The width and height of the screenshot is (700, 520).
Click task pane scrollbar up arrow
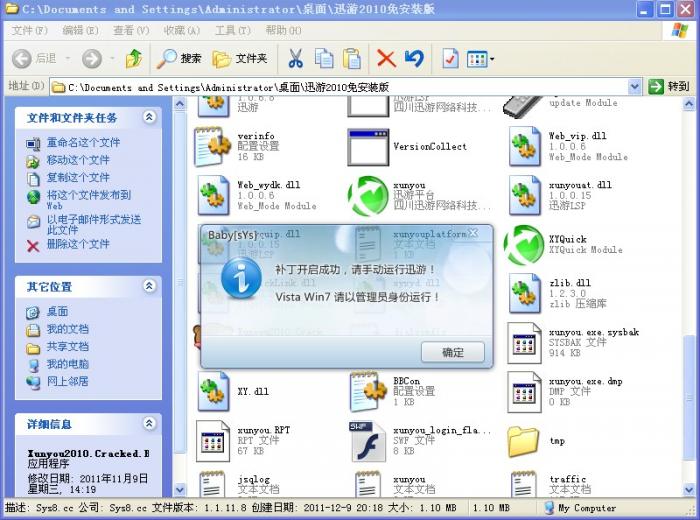point(179,104)
